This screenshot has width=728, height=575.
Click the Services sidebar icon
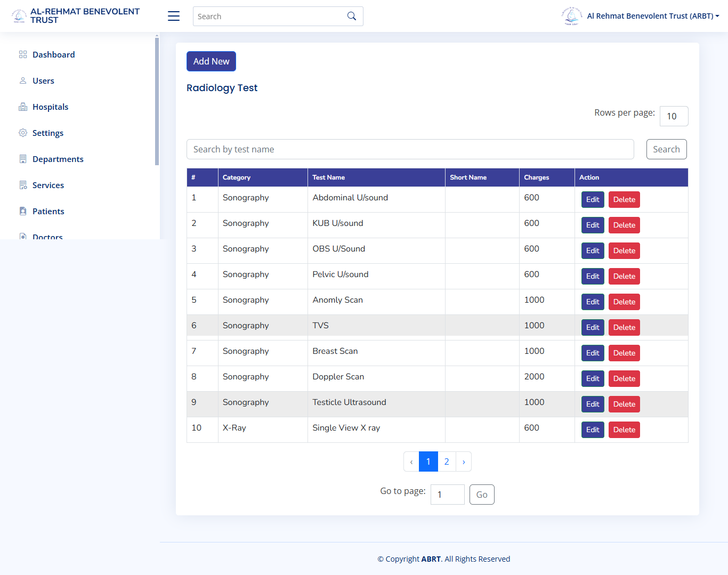pos(22,185)
